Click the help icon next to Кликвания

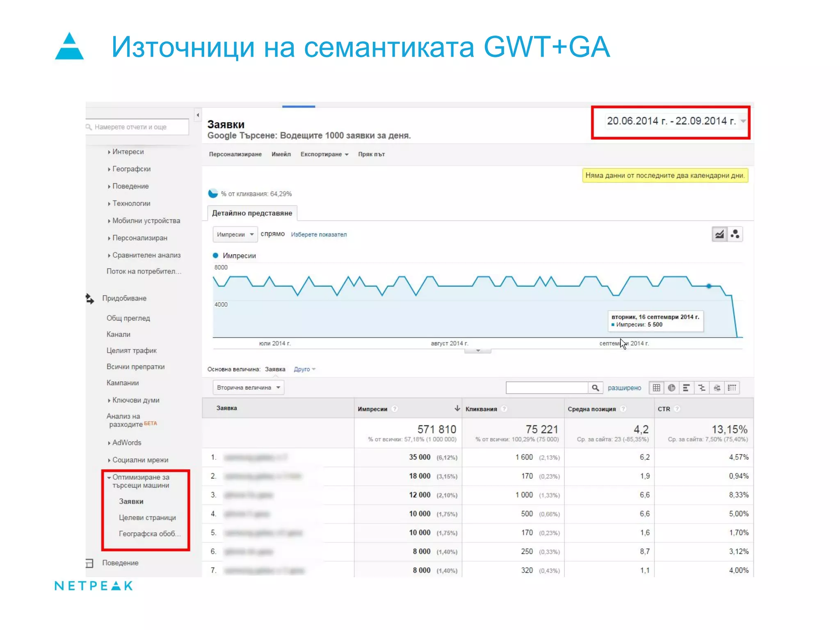504,409
